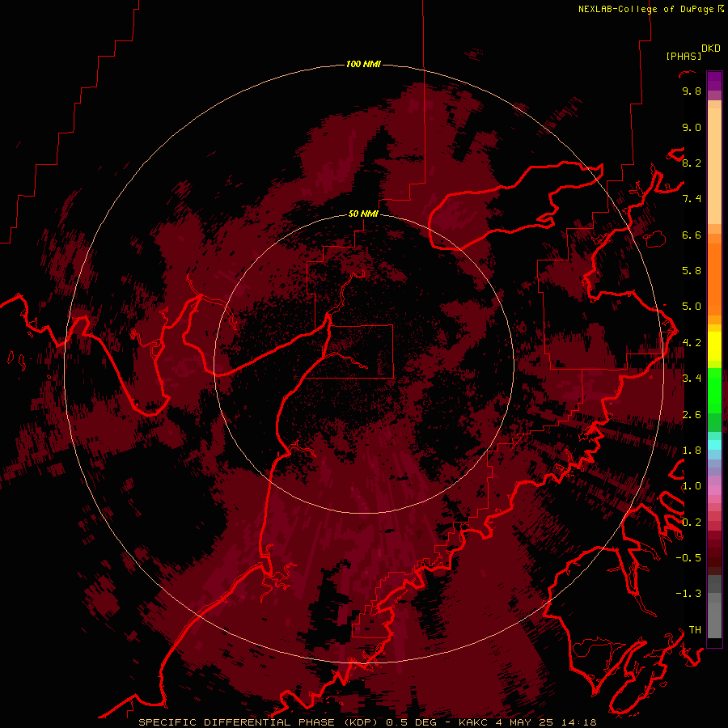This screenshot has height=728, width=728.
Task: Click the [PHAS] label above the color scale
Action: tap(684, 56)
